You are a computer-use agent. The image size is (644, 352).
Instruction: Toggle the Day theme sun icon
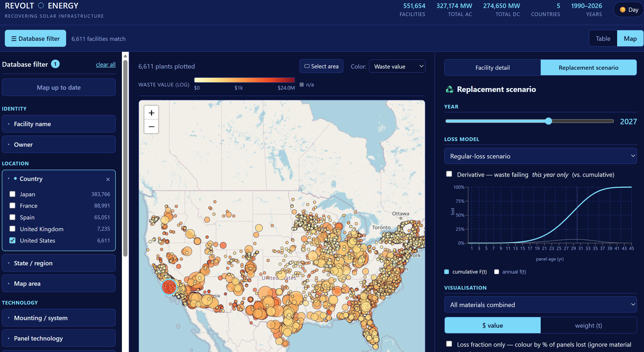click(623, 9)
